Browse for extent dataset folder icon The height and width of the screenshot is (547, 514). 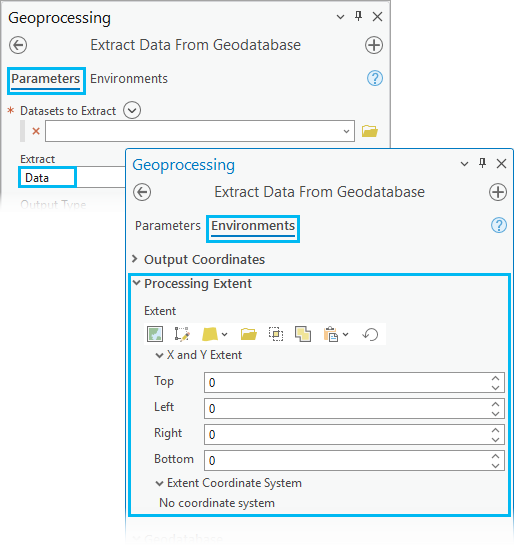coord(248,334)
